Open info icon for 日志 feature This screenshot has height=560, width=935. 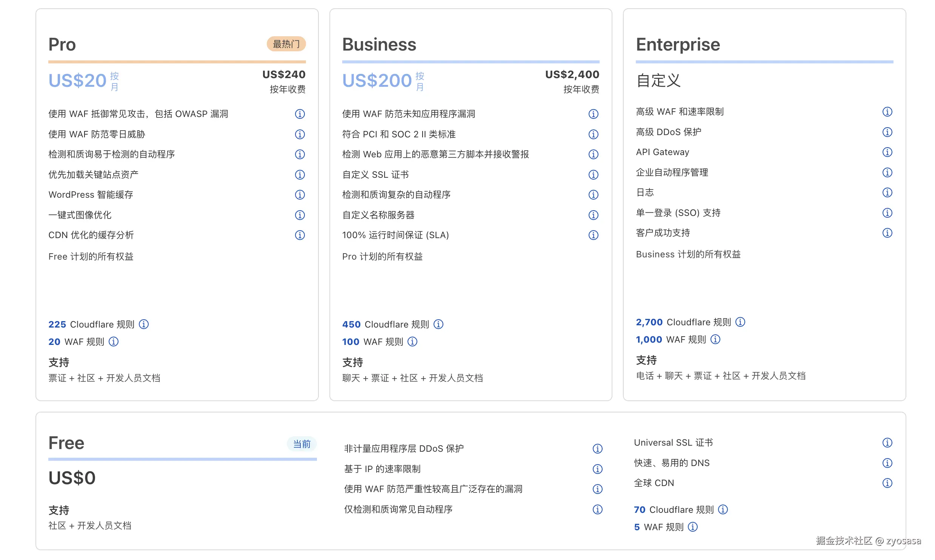[x=887, y=192]
